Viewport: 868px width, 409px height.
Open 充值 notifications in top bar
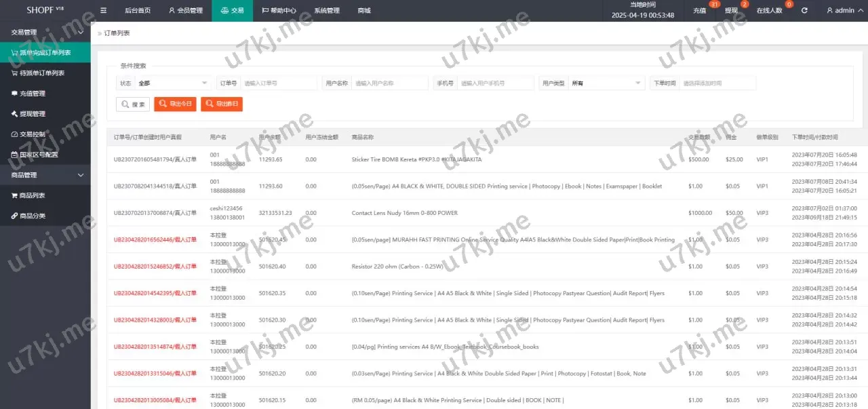pyautogui.click(x=700, y=11)
